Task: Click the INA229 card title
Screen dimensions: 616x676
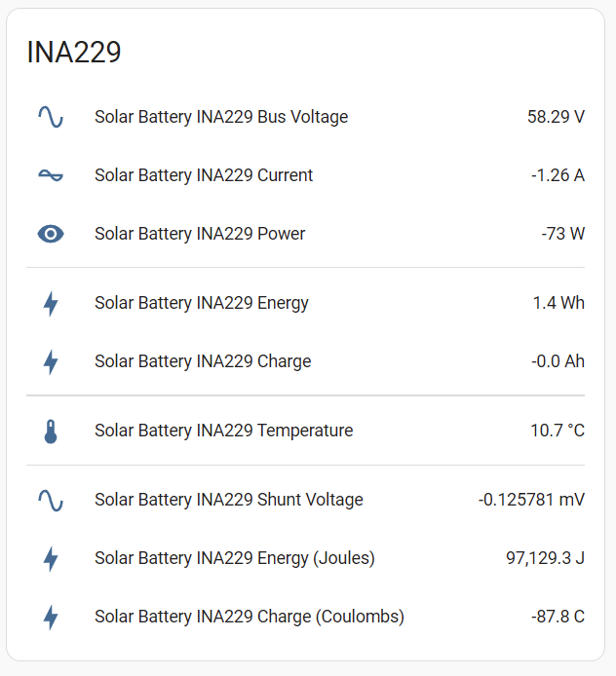Action: click(x=74, y=53)
